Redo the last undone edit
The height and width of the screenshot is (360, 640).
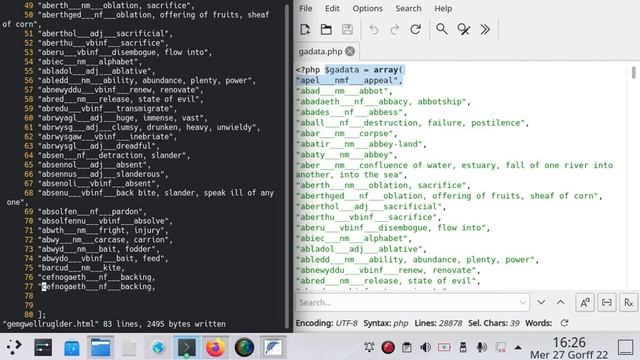(395, 29)
